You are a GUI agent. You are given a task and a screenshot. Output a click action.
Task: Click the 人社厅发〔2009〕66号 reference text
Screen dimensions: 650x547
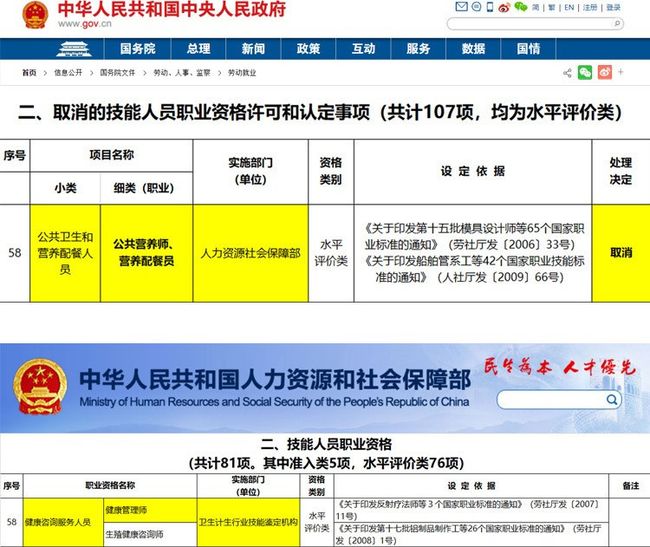(503, 277)
